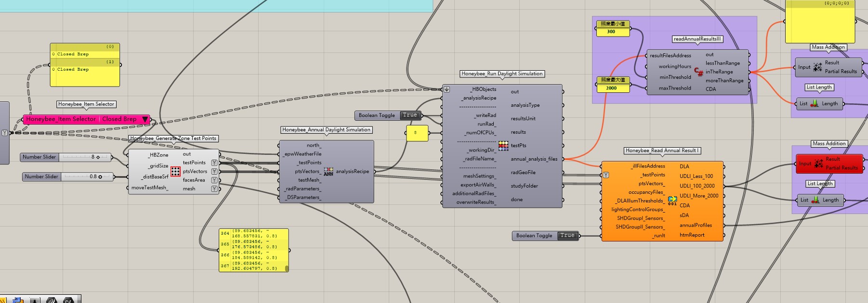
Task: Click the modifier icon on facesArea output
Action: click(x=214, y=180)
